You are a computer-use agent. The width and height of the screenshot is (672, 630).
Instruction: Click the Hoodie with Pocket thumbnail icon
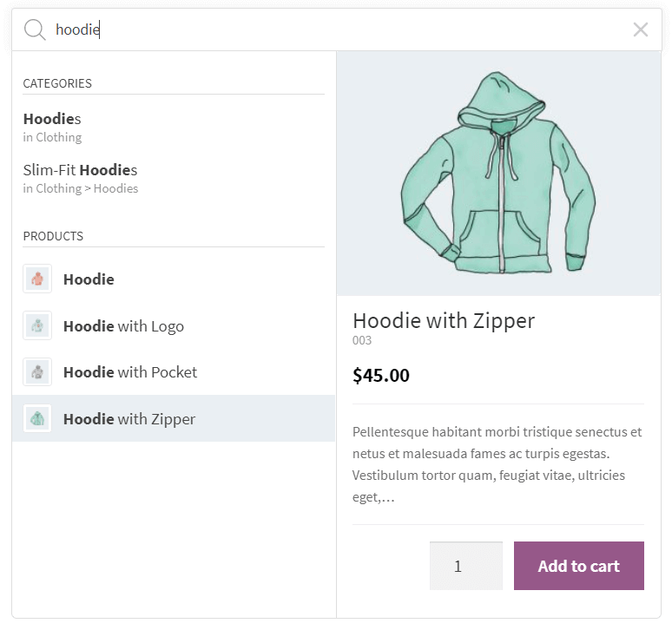point(37,372)
